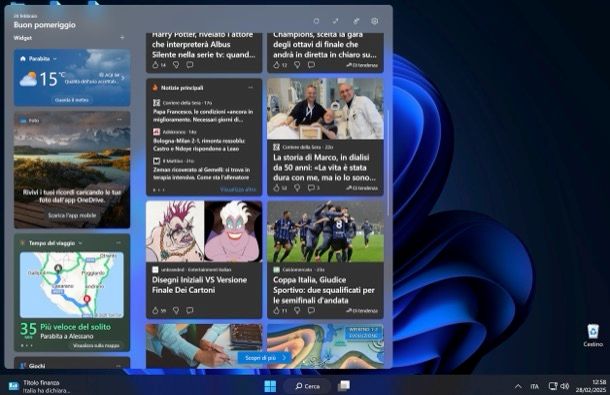Expand widgets panel to full view
Screen dimensions: 610x395
click(x=335, y=21)
